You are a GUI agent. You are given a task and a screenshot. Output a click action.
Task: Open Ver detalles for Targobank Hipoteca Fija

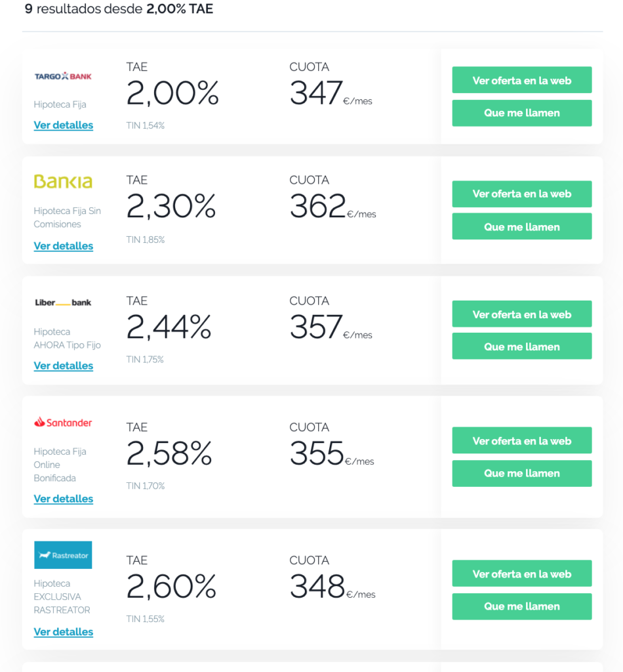(64, 125)
